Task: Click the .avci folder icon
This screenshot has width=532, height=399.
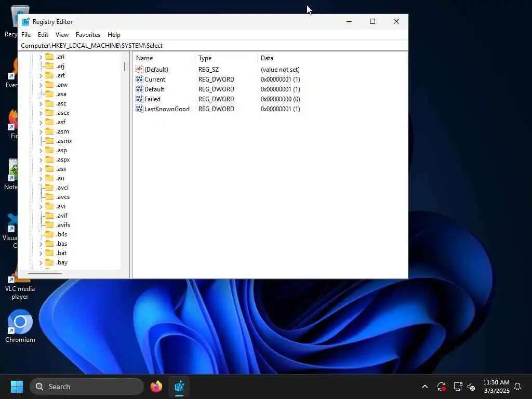Action: [x=49, y=187]
